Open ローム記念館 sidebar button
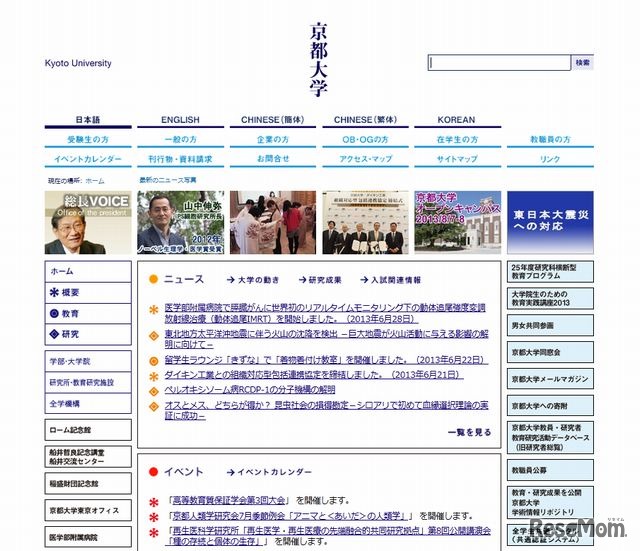Image resolution: width=640 pixels, height=551 pixels. click(88, 430)
